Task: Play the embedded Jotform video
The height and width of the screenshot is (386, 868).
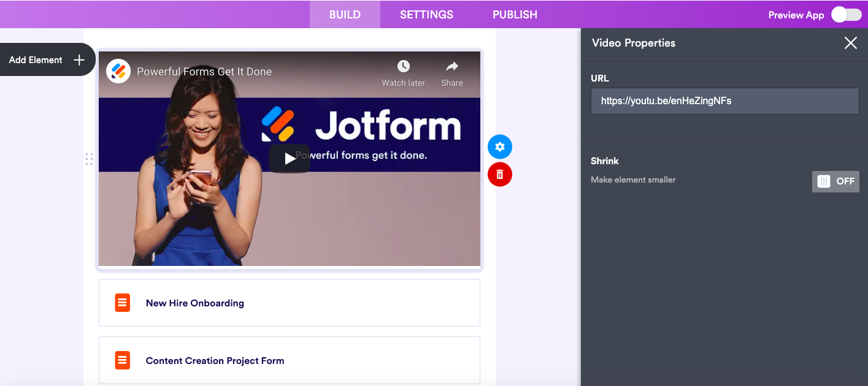Action: [290, 159]
